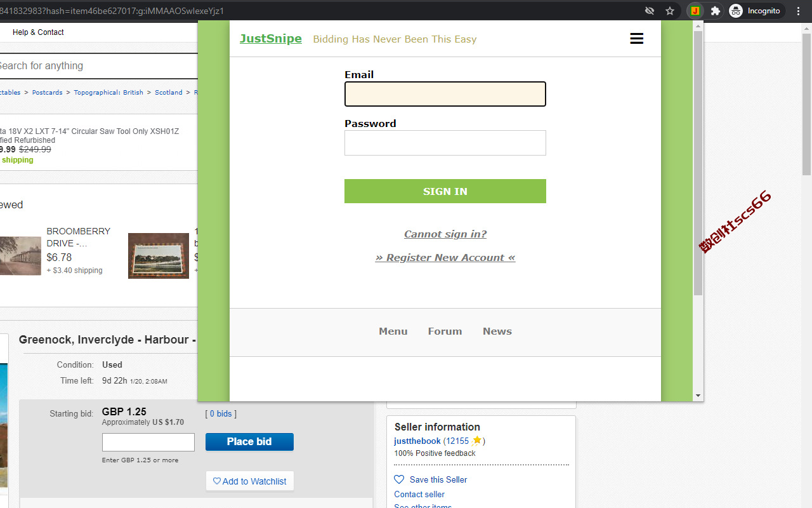Image resolution: width=812 pixels, height=508 pixels.
Task: Click the GBP 1.25 starting bid text
Action: pyautogui.click(x=124, y=411)
